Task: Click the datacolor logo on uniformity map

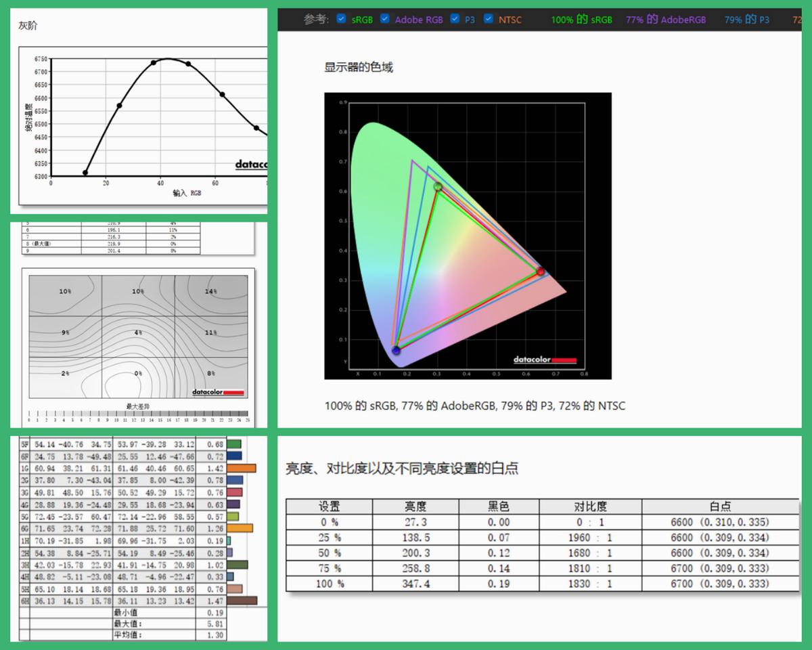Action: (217, 392)
